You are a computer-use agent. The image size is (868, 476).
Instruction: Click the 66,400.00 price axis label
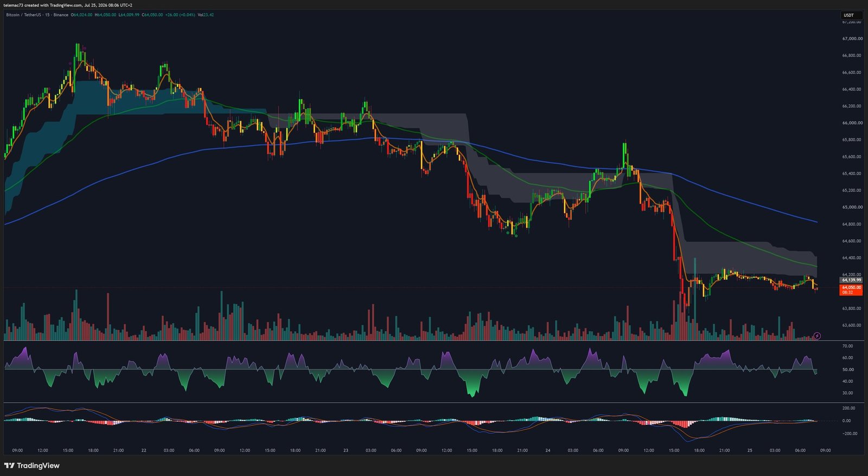pos(852,89)
